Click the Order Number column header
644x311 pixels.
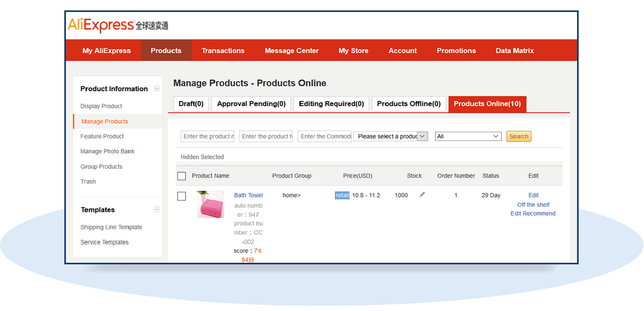(x=456, y=176)
